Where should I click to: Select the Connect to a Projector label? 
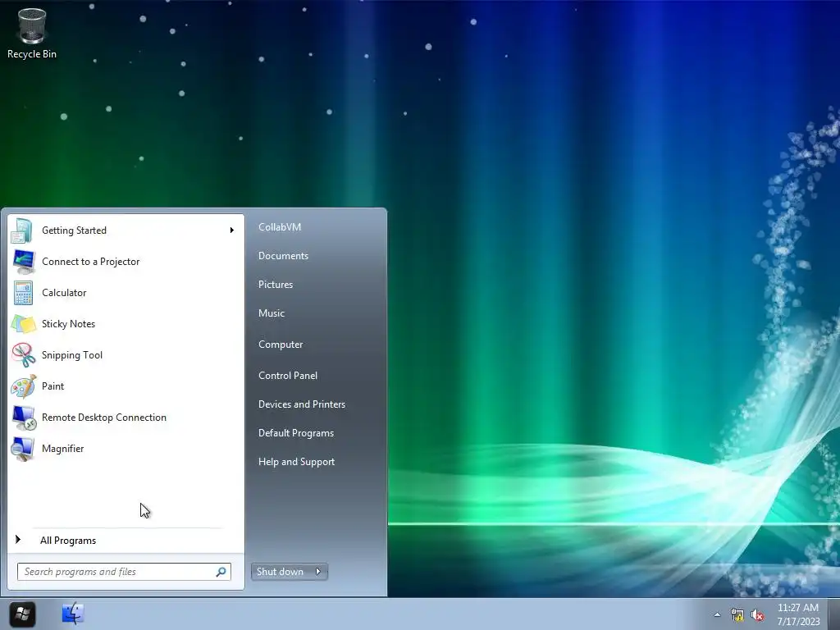click(x=90, y=262)
